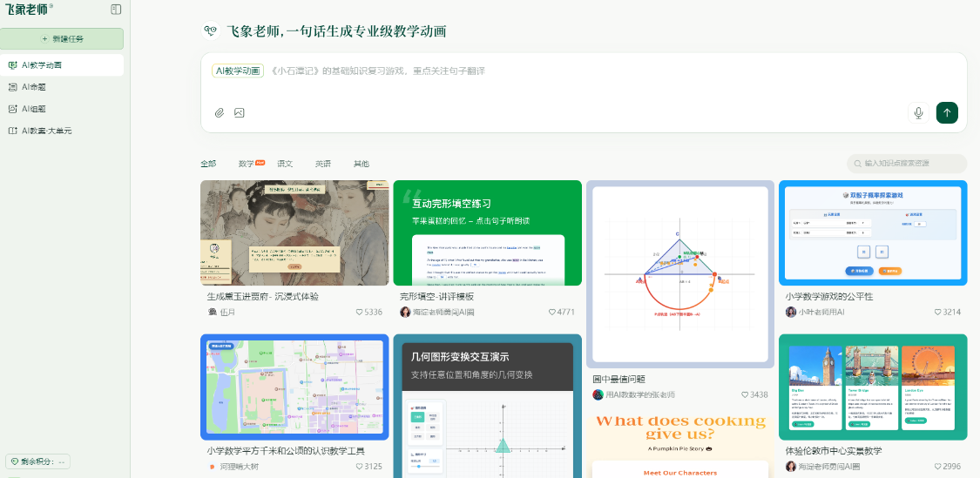
Task: Click the 剩余积分 remaining points badge
Action: pos(38,461)
